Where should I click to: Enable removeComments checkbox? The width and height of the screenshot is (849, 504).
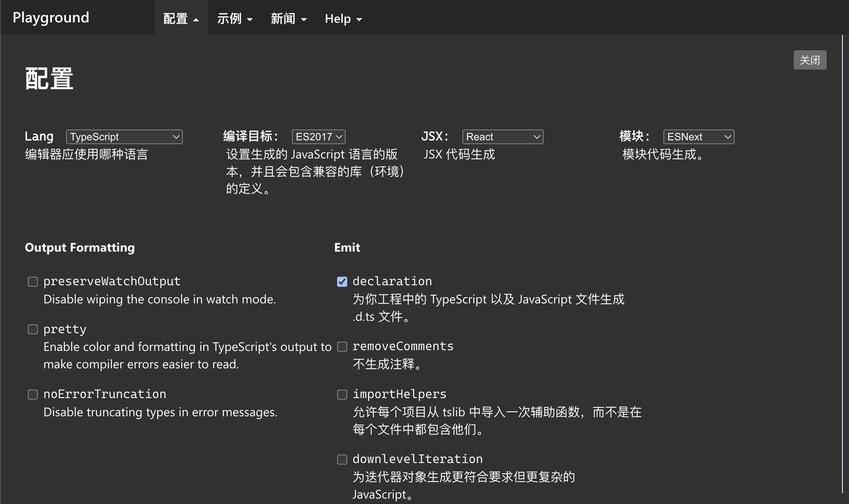click(342, 347)
